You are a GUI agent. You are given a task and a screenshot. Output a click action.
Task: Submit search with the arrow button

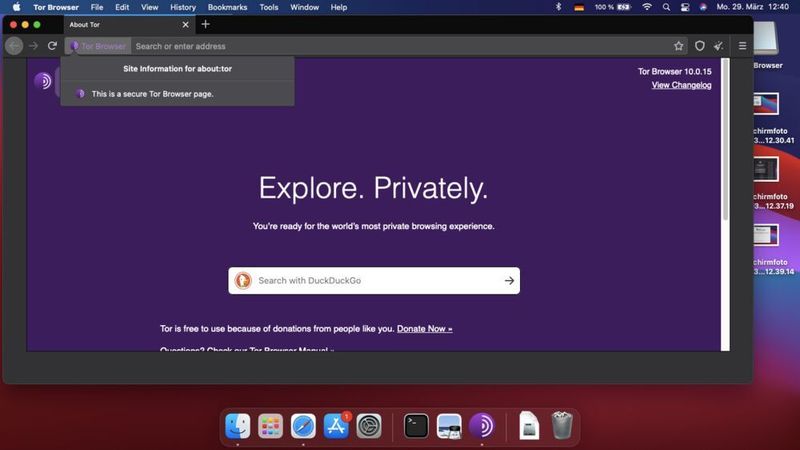[509, 280]
